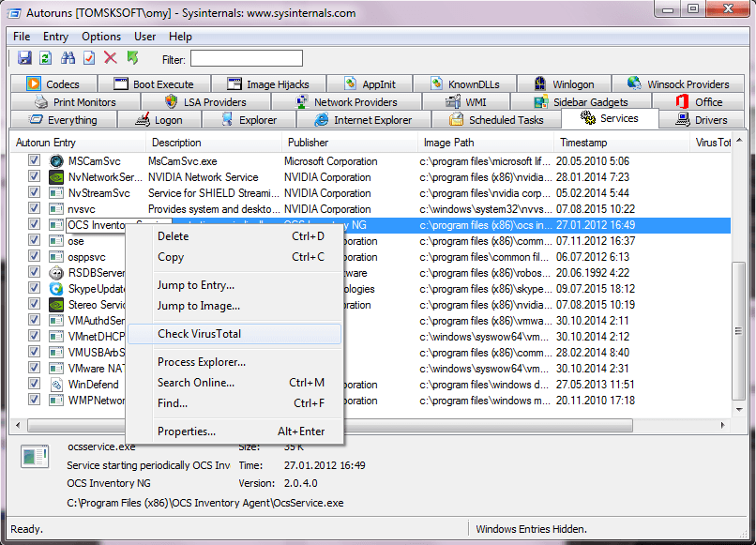The image size is (756, 545).
Task: Choose Copy from the context menu
Action: (234, 257)
